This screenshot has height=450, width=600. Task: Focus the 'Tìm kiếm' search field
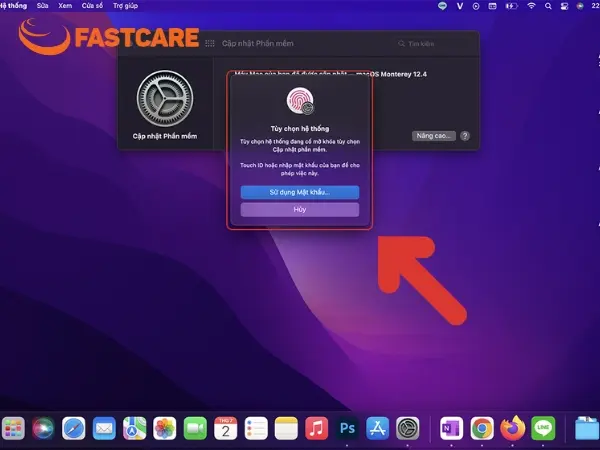[x=434, y=44]
